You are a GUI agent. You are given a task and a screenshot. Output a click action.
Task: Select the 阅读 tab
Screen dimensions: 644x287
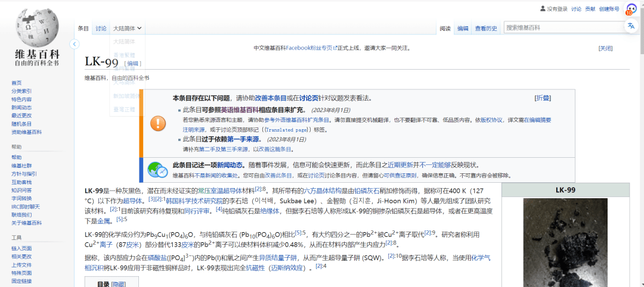coord(445,29)
